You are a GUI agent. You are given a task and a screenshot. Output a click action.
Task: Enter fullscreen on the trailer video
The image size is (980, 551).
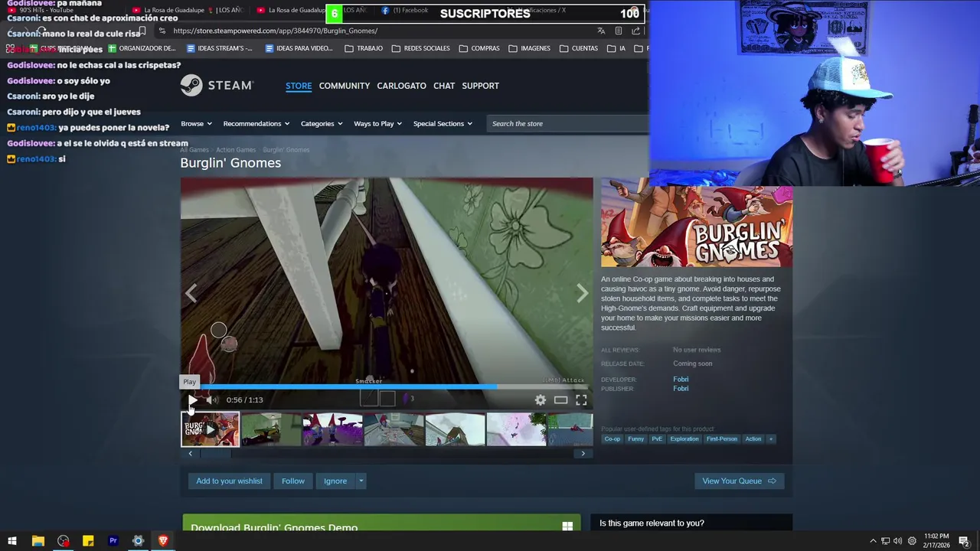[x=581, y=399]
